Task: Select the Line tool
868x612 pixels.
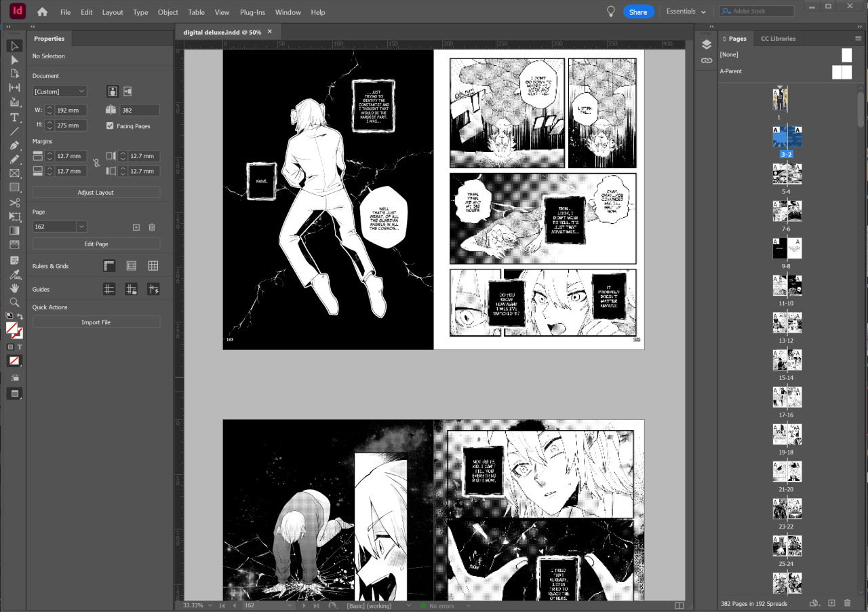Action: [15, 130]
